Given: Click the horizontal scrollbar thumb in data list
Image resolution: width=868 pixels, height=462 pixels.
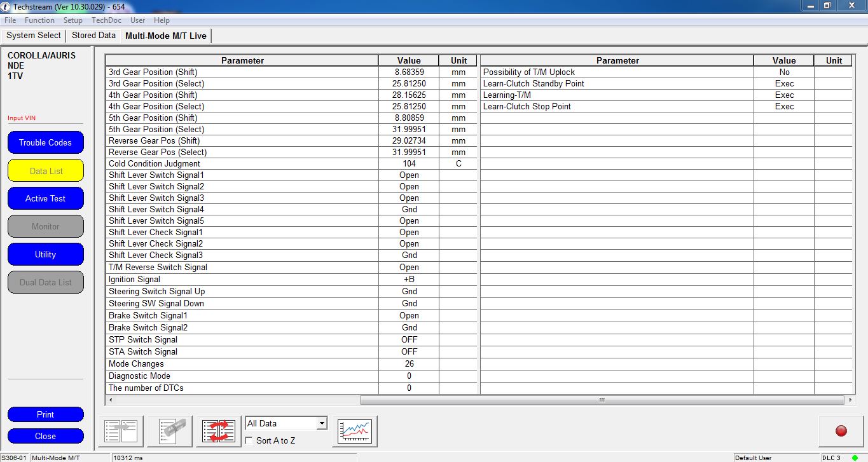Looking at the screenshot, I should [601, 400].
